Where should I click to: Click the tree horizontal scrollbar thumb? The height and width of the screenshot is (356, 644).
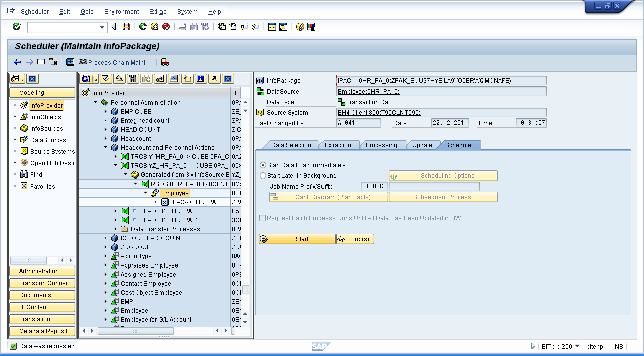[x=135, y=331]
